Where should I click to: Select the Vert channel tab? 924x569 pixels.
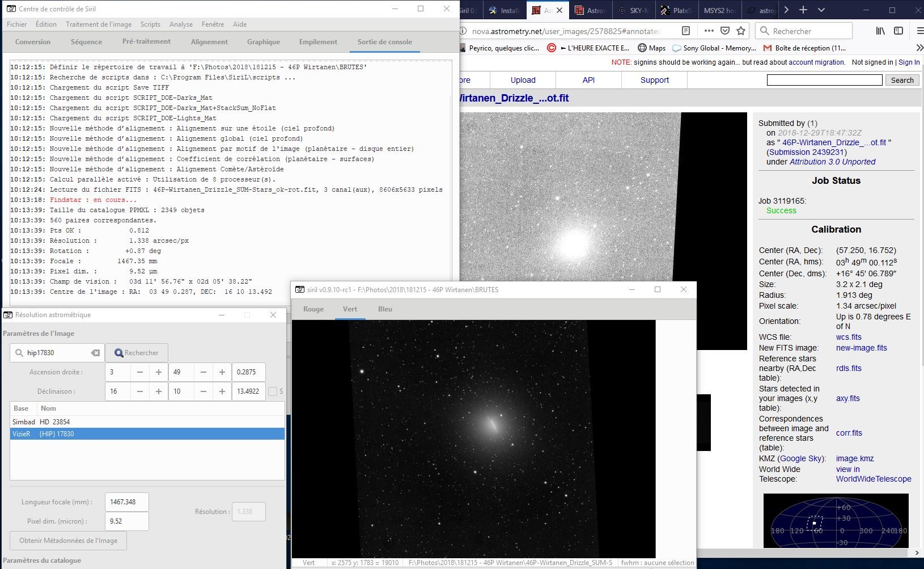click(350, 309)
